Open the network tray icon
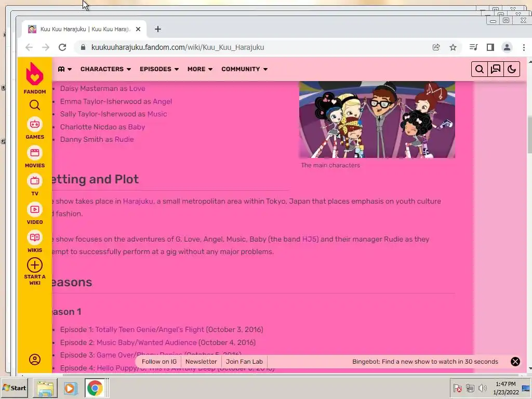The height and width of the screenshot is (399, 532). tap(470, 388)
